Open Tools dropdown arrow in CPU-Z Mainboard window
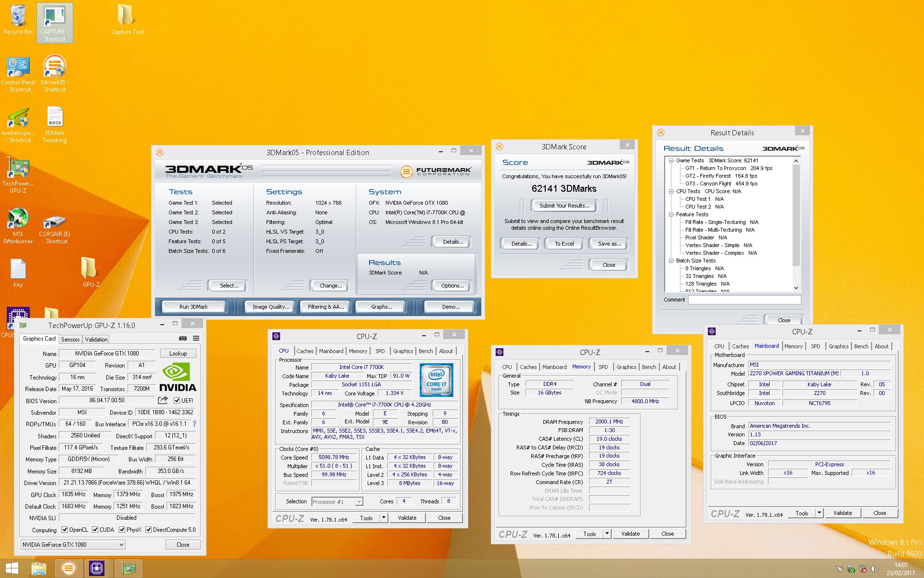The width and height of the screenshot is (924, 578). 819,513
